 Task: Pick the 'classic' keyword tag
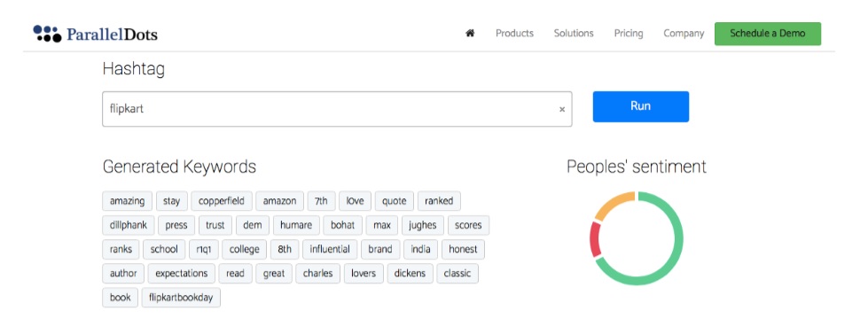coord(457,273)
